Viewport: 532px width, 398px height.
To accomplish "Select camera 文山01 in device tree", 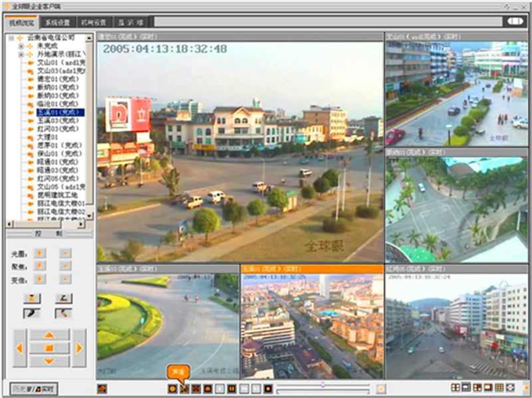I will coord(57,62).
